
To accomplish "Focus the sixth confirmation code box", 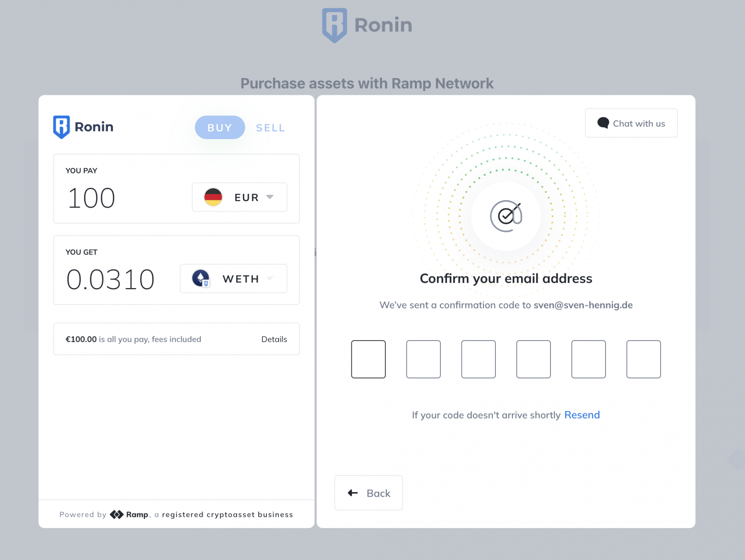I will 644,359.
